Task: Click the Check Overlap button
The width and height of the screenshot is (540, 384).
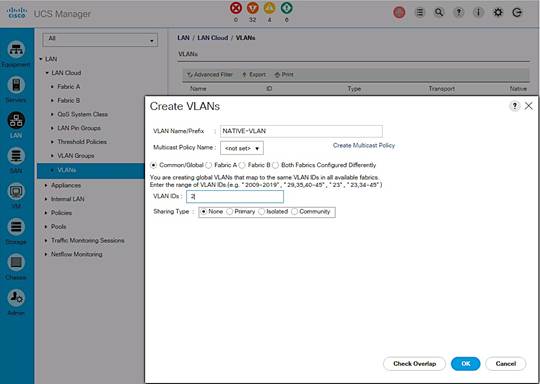Action: (414, 364)
